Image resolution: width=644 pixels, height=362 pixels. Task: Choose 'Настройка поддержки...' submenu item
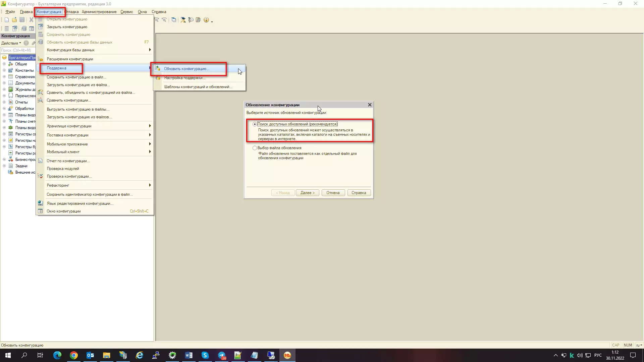coord(184,78)
